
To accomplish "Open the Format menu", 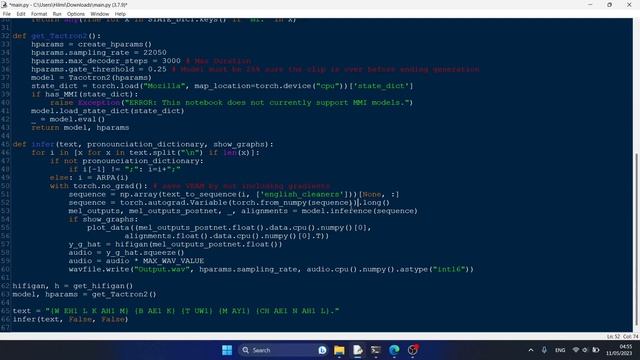I will [39, 14].
